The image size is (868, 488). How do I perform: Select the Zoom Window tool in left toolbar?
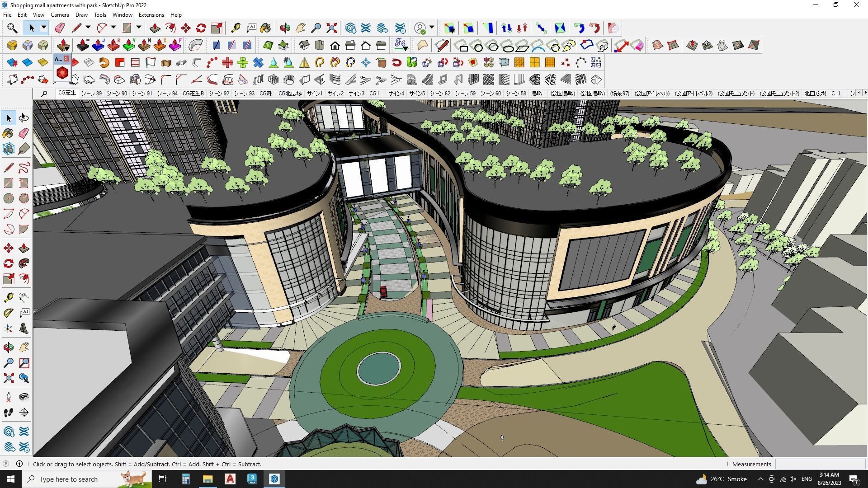click(24, 363)
